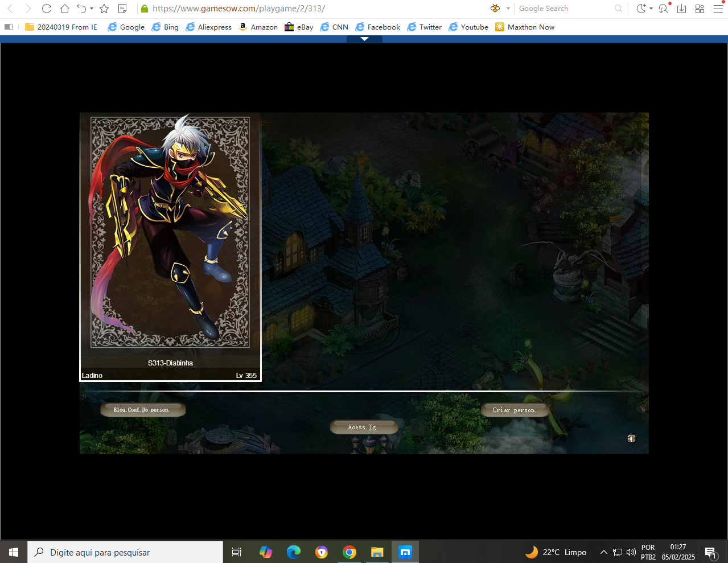Select the S313-Diabinha character card
This screenshot has height=563, width=728.
coord(170,246)
